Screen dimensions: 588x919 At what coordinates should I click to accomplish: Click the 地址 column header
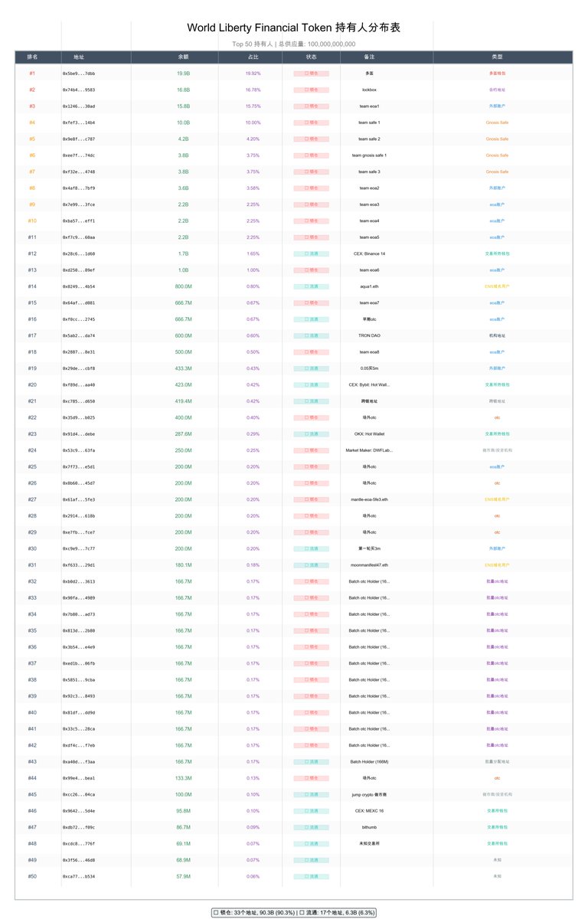tap(79, 57)
